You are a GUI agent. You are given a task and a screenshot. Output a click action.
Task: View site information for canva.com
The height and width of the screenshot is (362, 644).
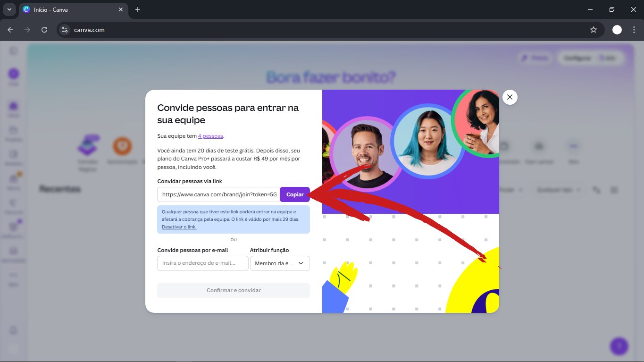point(65,30)
